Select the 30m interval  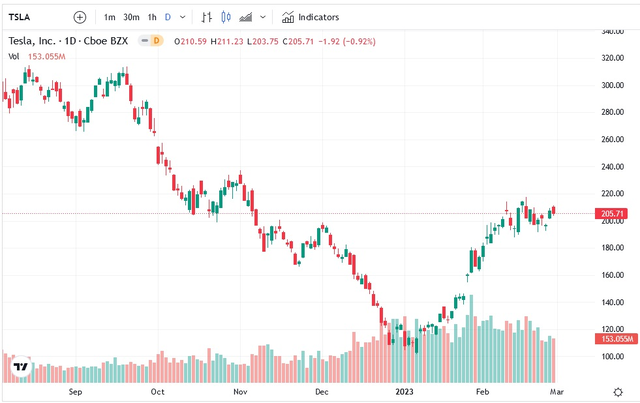[x=131, y=17]
